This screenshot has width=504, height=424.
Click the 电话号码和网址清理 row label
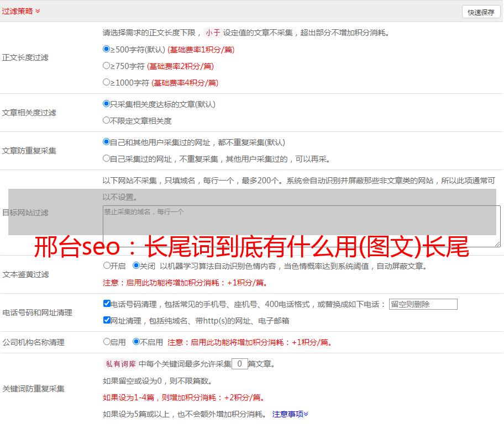click(37, 312)
